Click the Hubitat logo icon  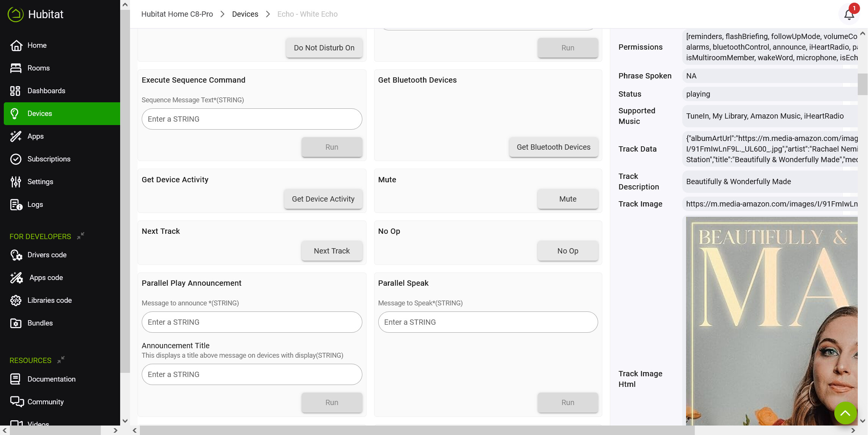(16, 14)
